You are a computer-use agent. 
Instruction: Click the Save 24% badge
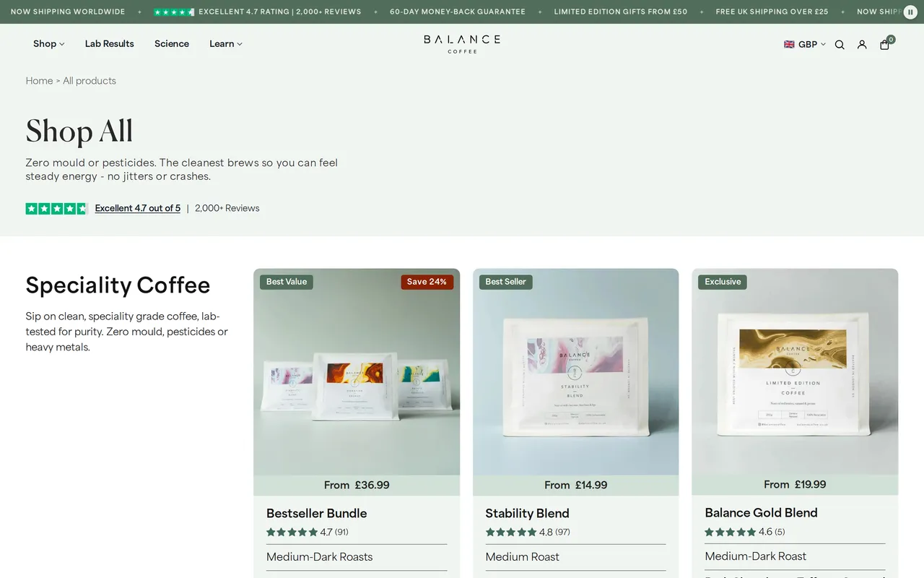point(427,282)
